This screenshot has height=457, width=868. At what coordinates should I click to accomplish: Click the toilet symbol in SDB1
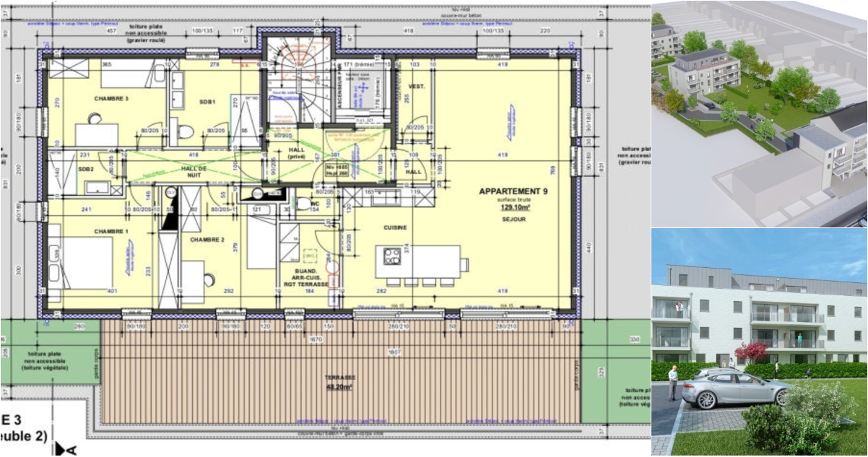point(186,132)
